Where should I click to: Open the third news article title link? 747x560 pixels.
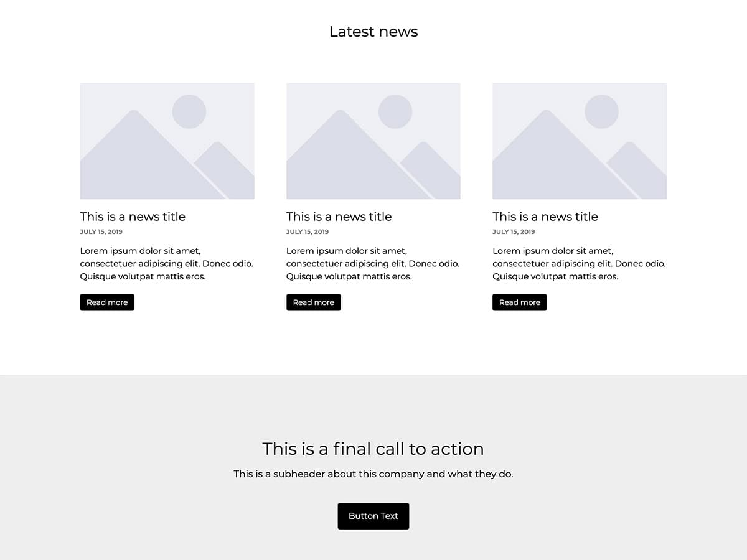[545, 217]
